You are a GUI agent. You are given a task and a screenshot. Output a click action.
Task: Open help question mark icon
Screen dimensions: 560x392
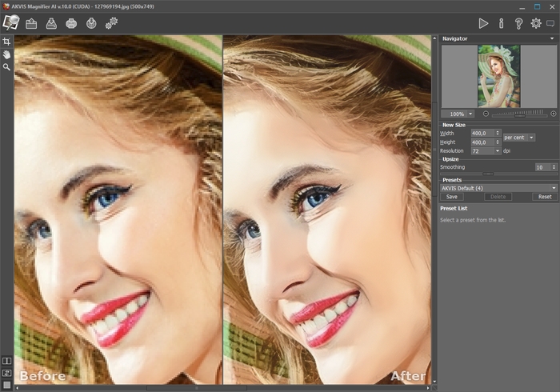click(518, 23)
